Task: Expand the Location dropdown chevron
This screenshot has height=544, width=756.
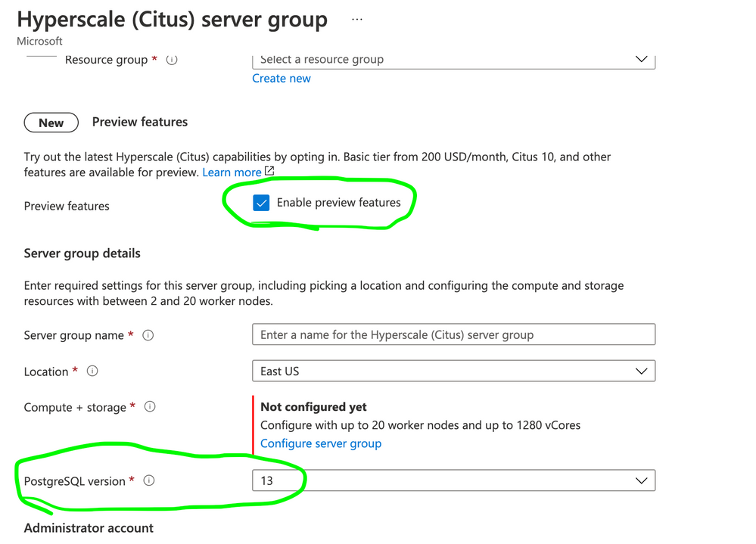Action: click(641, 371)
